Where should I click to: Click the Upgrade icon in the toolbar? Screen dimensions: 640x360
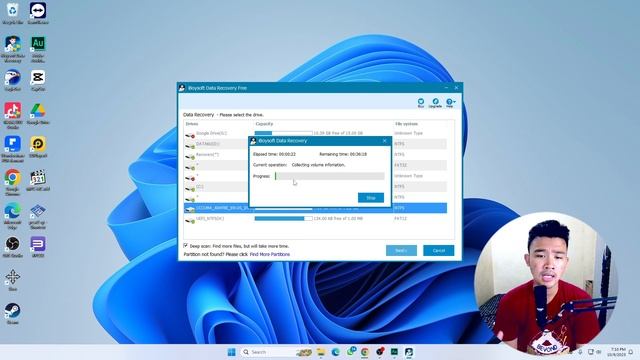[x=435, y=103]
